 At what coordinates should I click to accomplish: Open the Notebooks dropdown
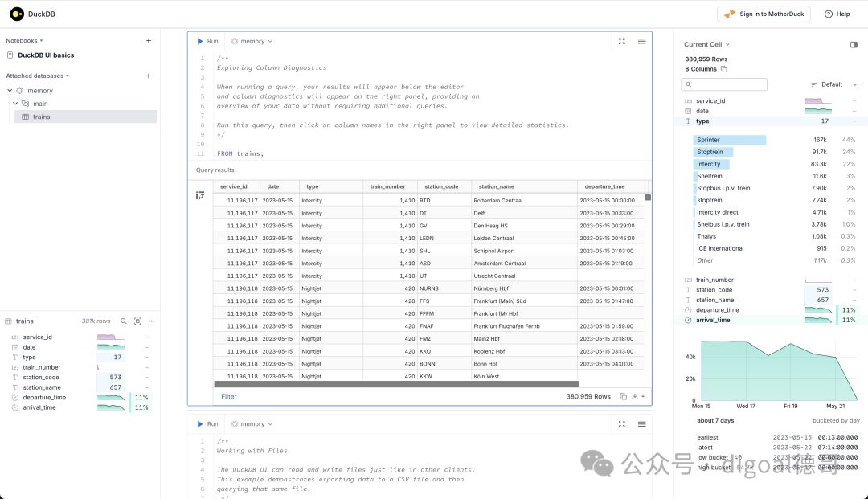click(24, 40)
